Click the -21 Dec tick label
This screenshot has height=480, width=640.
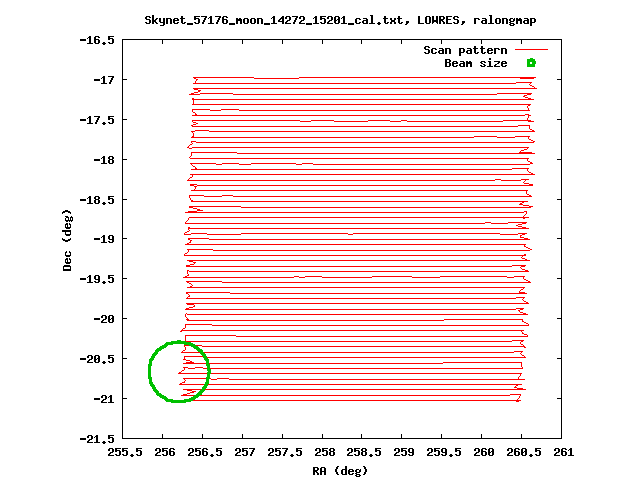pos(104,399)
